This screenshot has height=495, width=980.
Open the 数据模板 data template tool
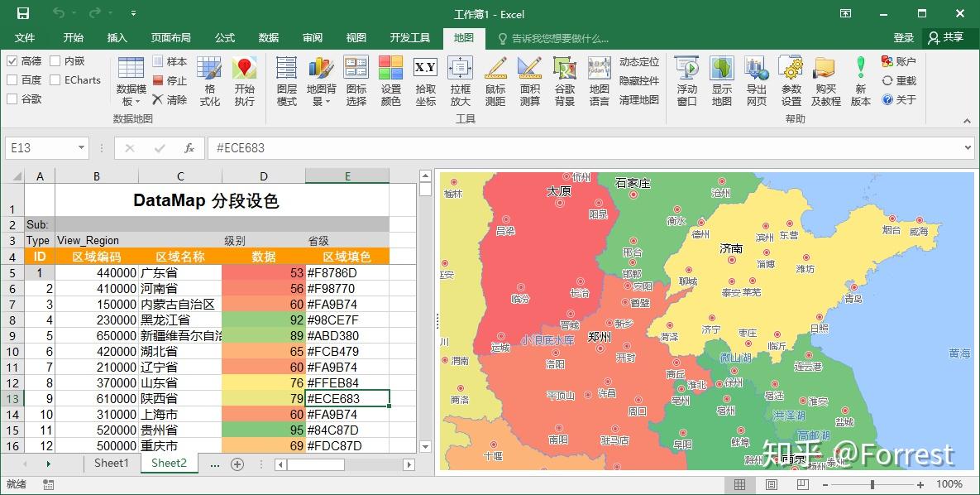tap(131, 81)
